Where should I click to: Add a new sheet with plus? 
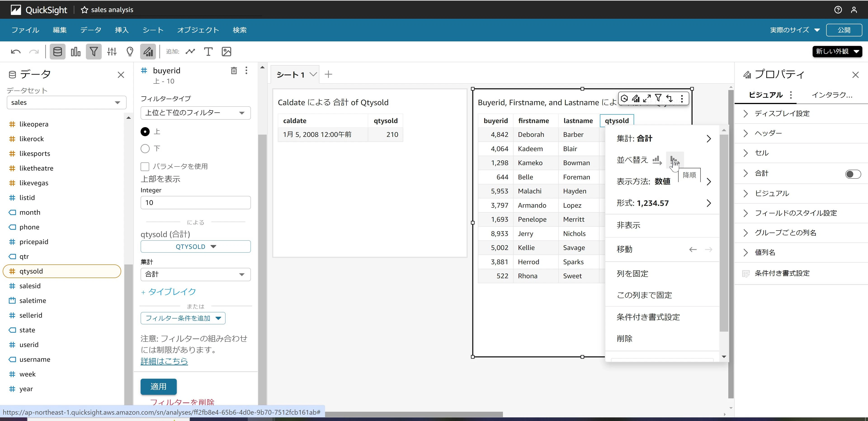328,75
